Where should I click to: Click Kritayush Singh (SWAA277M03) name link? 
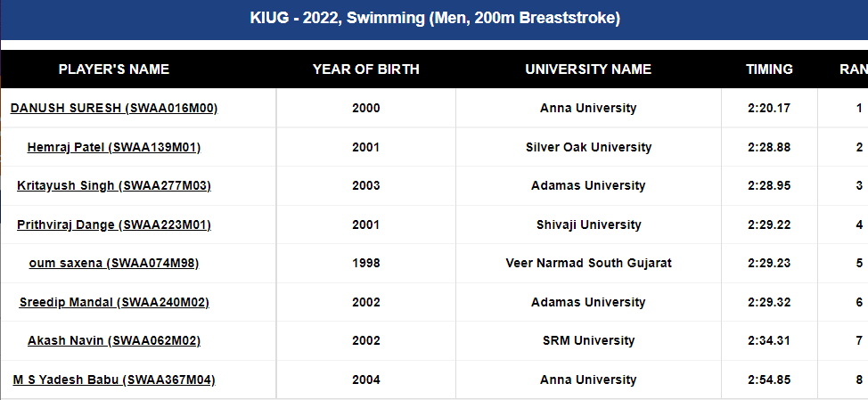114,185
